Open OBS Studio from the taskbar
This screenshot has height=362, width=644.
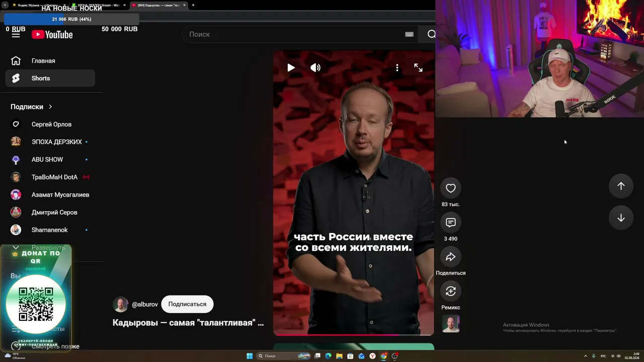pos(395,356)
